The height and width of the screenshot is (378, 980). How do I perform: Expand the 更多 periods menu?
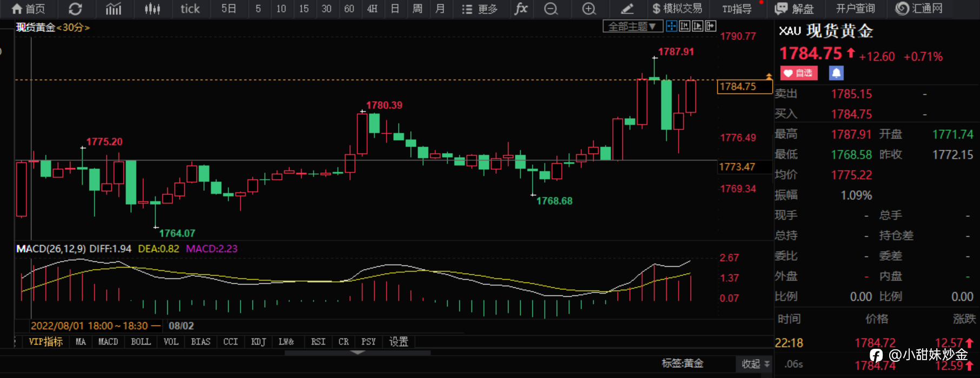[x=479, y=9]
